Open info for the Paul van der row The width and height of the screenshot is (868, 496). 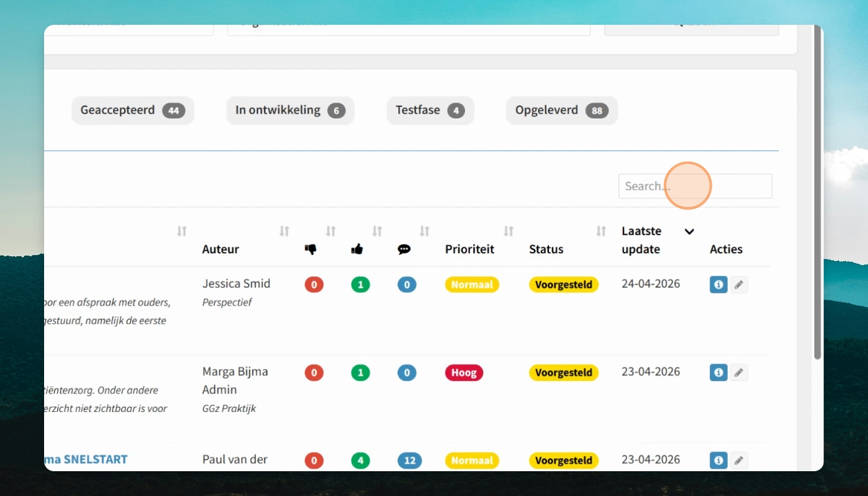coord(719,460)
